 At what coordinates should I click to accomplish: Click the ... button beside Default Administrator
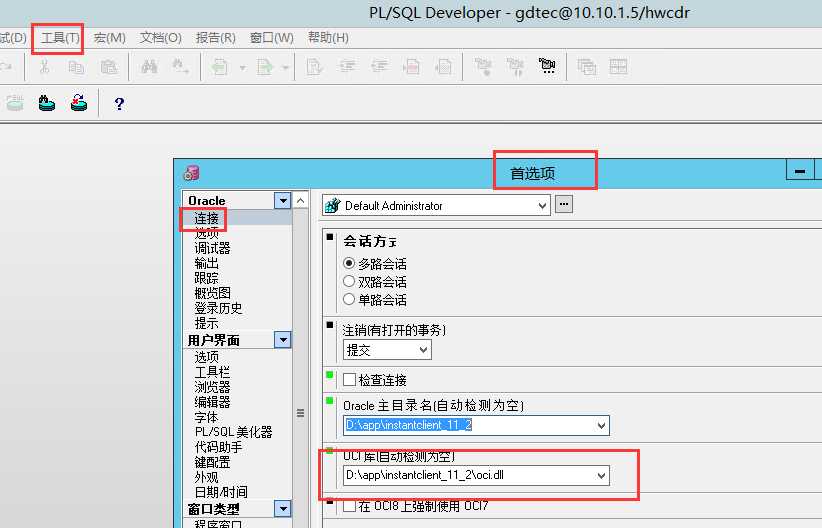564,204
